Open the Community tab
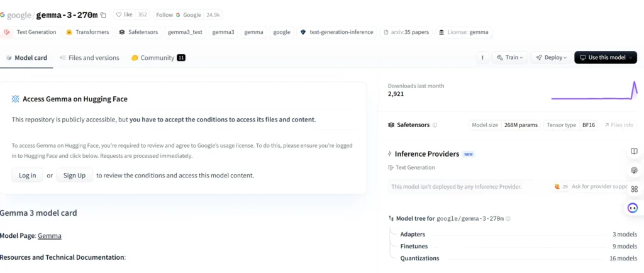 [158, 58]
